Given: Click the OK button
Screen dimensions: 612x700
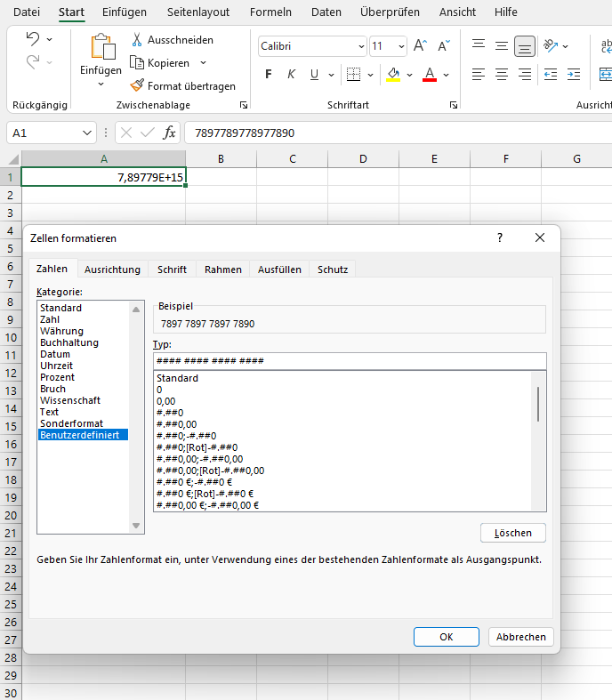Looking at the screenshot, I should click(447, 637).
